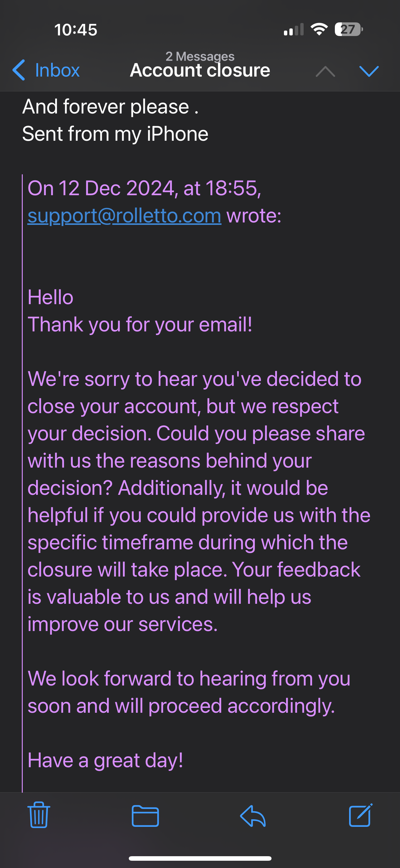Tap the reply arrow icon

click(x=253, y=816)
